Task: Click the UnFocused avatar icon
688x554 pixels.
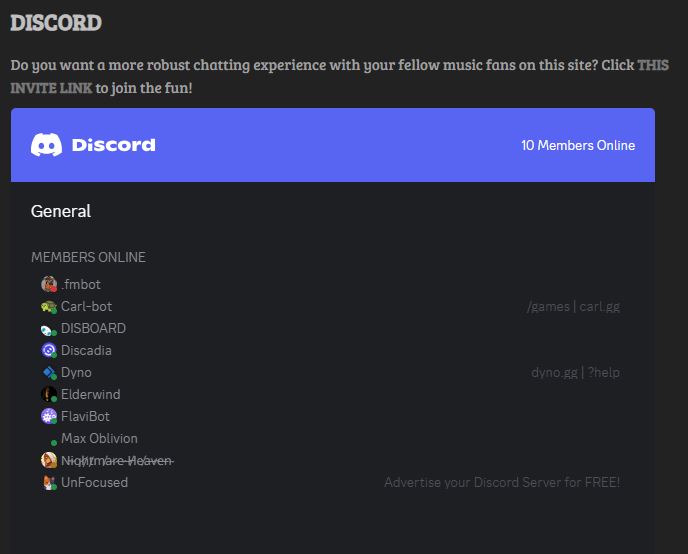Action: tap(49, 482)
